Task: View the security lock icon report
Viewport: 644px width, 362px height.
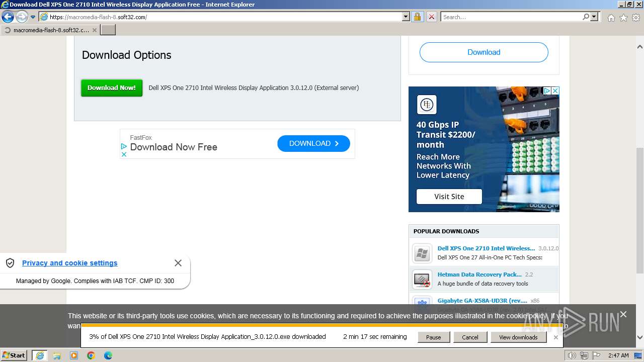Action: [417, 17]
